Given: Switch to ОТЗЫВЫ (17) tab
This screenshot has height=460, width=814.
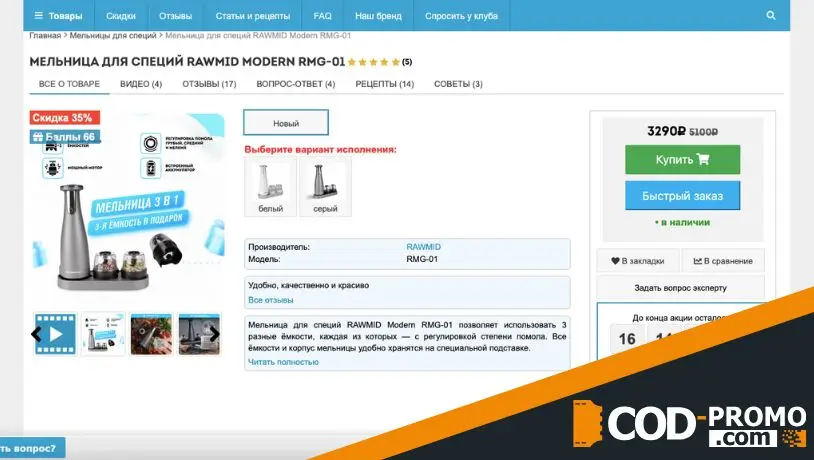Looking at the screenshot, I should tap(209, 84).
